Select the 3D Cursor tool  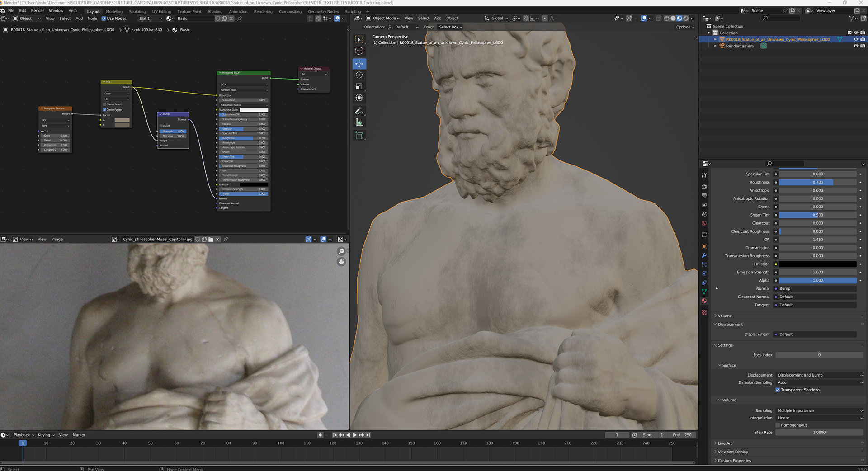tap(359, 51)
